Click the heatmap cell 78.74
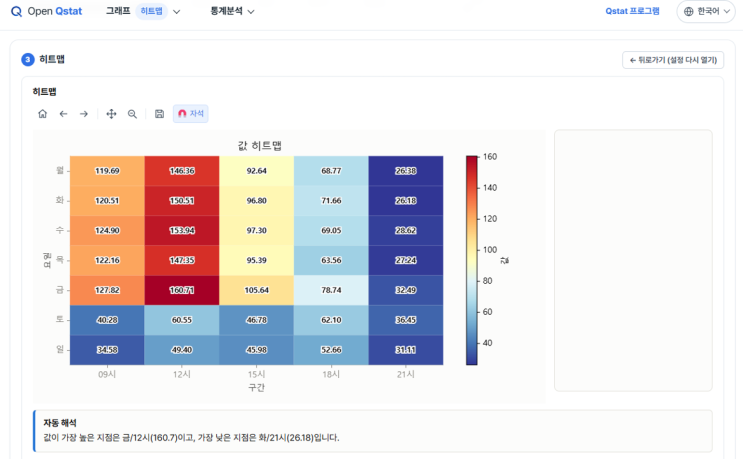The height and width of the screenshot is (459, 743). 331,290
